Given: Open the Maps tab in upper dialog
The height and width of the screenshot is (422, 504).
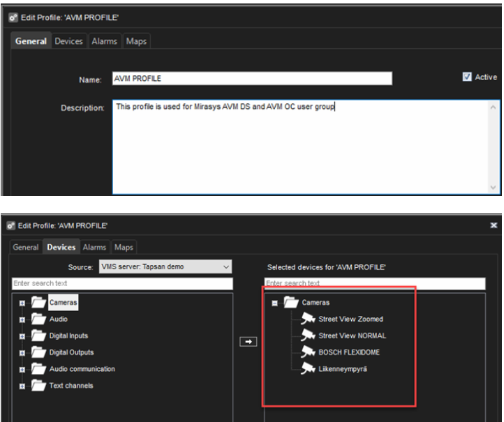Looking at the screenshot, I should (136, 41).
